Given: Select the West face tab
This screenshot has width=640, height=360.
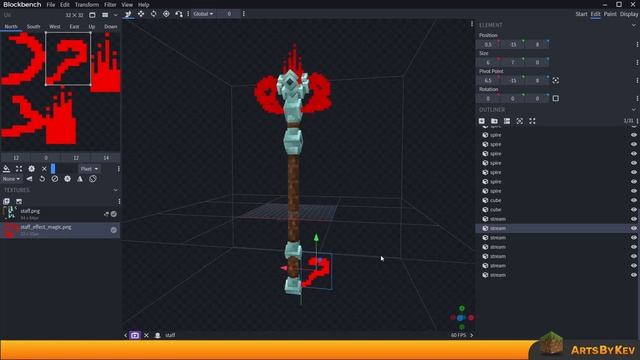Looking at the screenshot, I should coord(55,27).
